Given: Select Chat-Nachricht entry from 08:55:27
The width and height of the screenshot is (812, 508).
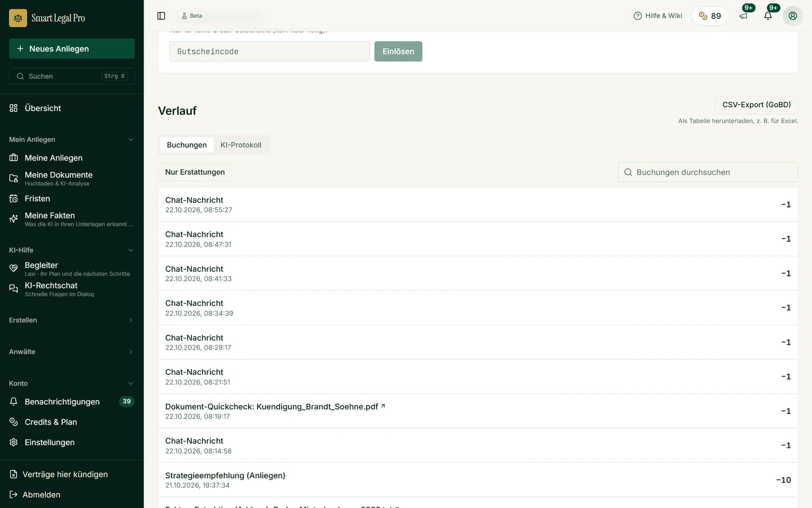Looking at the screenshot, I should pyautogui.click(x=478, y=205).
